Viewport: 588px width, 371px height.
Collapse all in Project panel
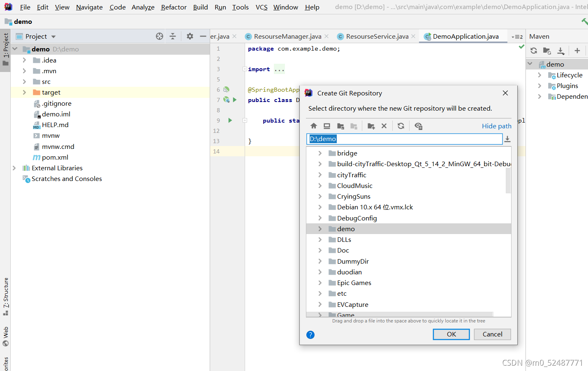click(x=173, y=36)
